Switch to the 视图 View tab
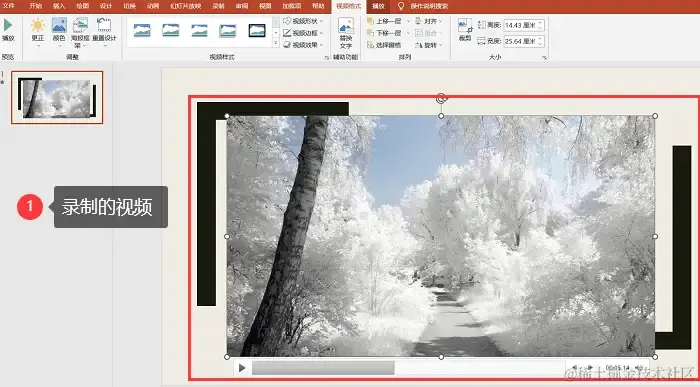Image resolution: width=700 pixels, height=387 pixels. pyautogui.click(x=265, y=6)
